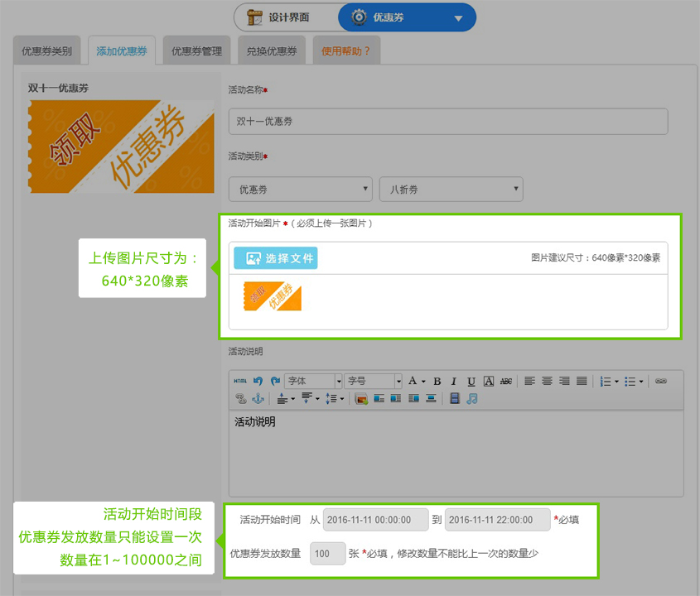Screen dimensions: 700x596
Task: Apply strikethrough text formatting
Action: (505, 382)
